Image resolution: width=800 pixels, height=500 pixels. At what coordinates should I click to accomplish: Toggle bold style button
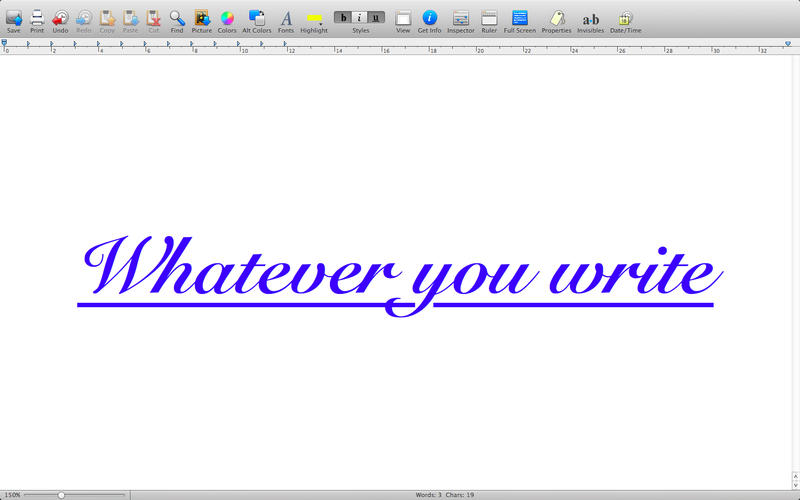coord(343,17)
